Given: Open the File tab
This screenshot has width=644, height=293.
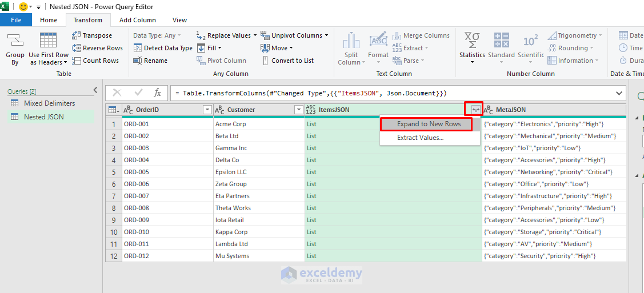Looking at the screenshot, I should [16, 19].
